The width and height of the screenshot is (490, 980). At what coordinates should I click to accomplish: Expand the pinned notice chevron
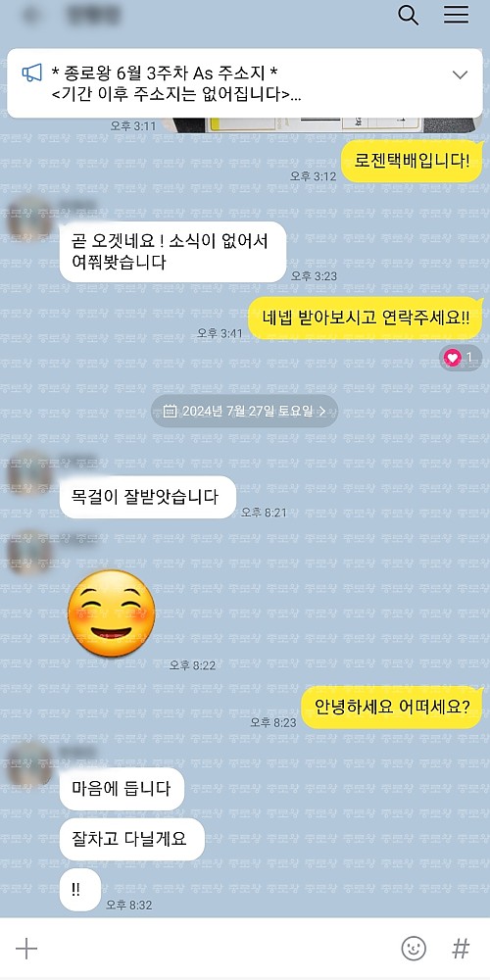click(x=460, y=74)
